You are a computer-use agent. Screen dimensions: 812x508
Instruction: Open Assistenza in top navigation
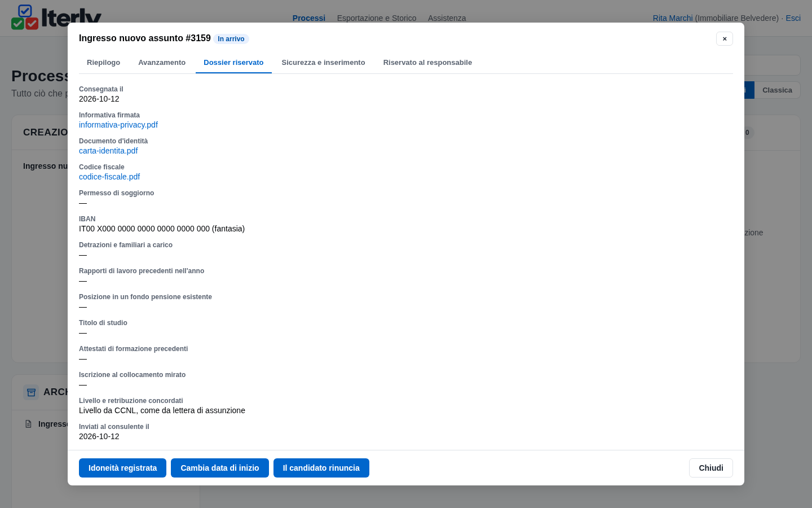coord(447,18)
